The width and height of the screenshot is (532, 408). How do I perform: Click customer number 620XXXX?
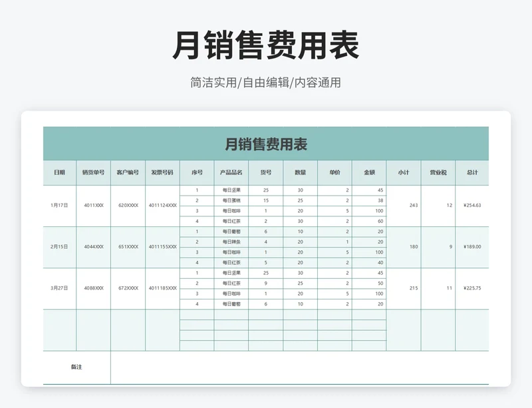[x=128, y=206]
